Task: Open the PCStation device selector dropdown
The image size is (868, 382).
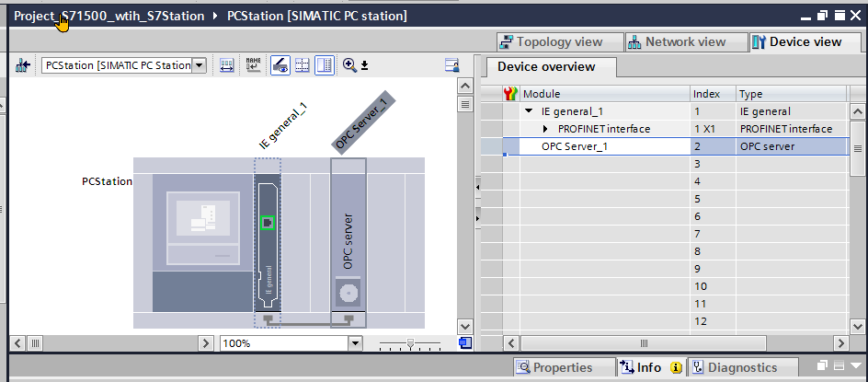Action: pos(200,65)
